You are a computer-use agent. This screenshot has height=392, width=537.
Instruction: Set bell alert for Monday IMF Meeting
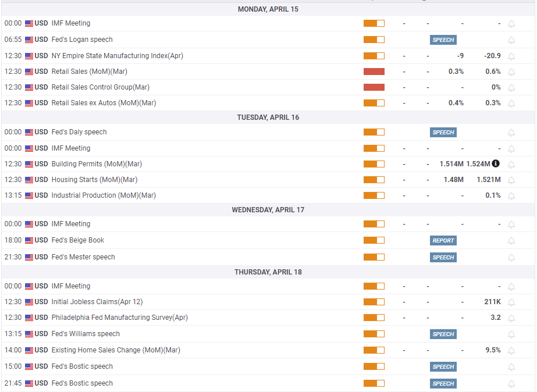511,24
